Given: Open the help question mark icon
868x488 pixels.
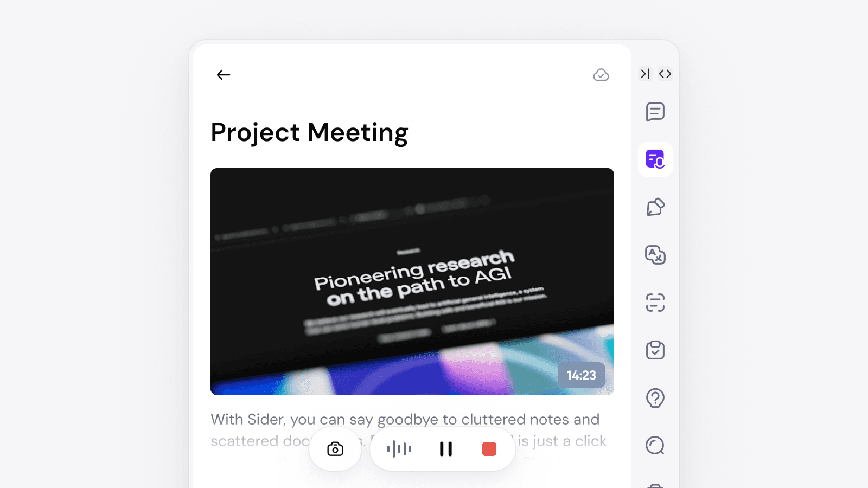Looking at the screenshot, I should [x=655, y=398].
